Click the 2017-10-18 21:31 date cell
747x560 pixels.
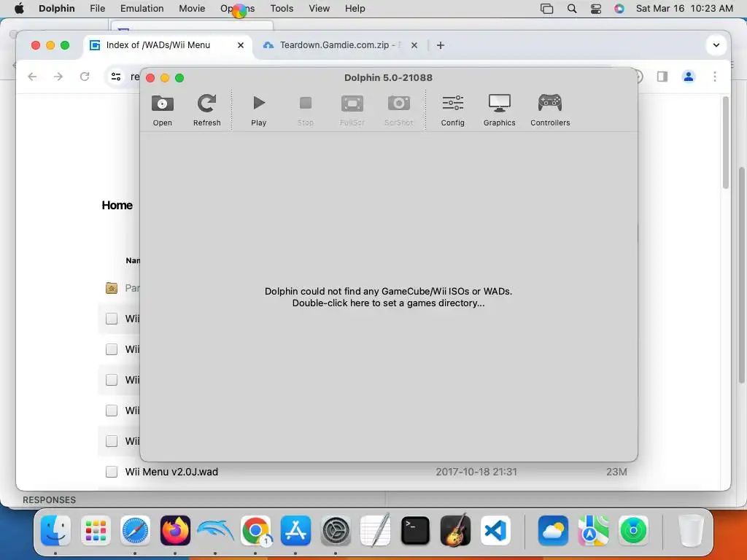[476, 472]
